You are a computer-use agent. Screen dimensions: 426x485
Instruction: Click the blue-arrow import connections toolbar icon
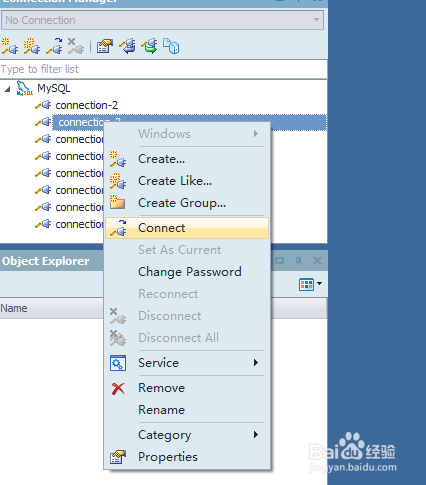[x=127, y=46]
